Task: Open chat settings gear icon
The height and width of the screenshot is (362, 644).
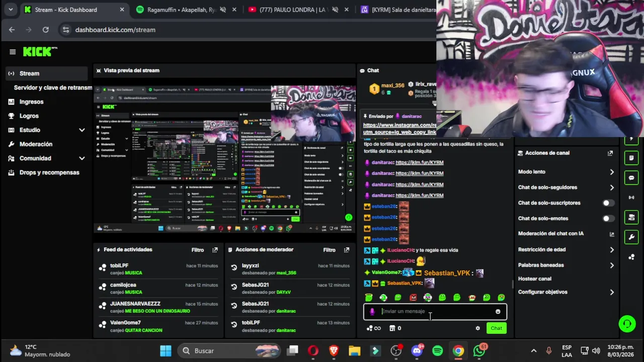Action: pos(477,328)
